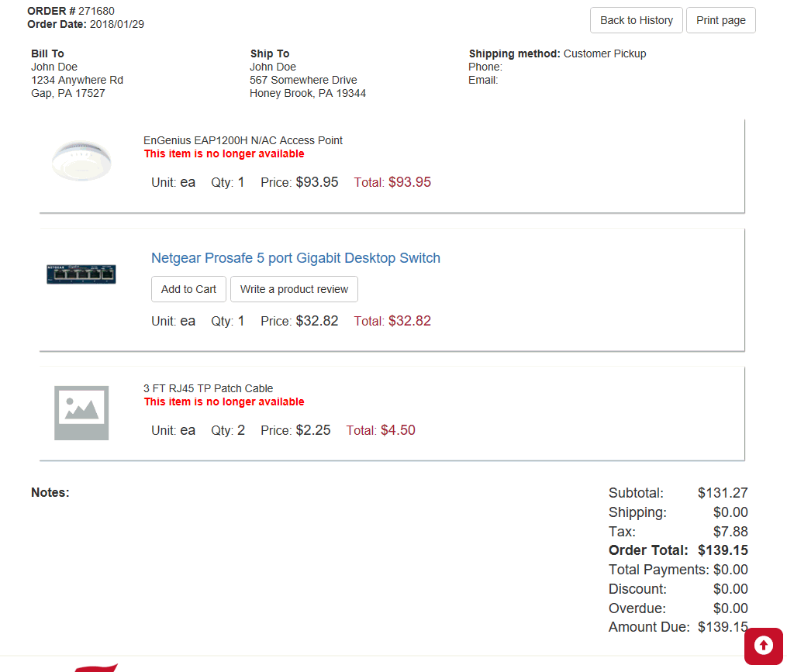Click the Customer Pickup shipping method text
This screenshot has height=672, width=787.
[x=604, y=53]
